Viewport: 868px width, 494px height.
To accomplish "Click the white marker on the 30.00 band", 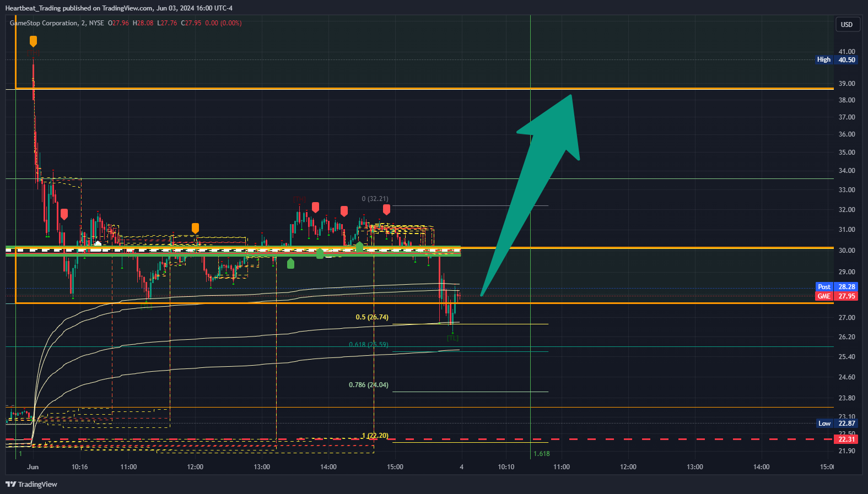I will [x=98, y=243].
